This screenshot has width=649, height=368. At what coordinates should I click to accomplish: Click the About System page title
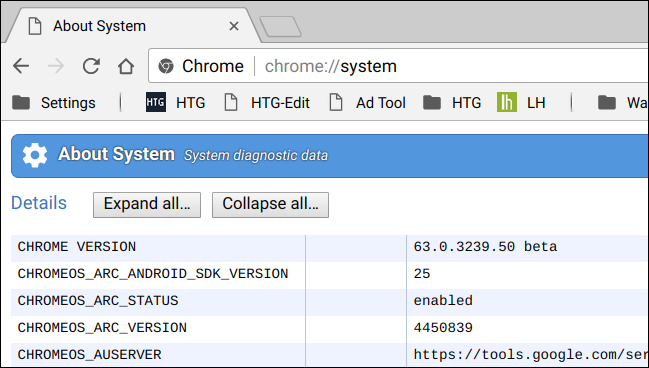(116, 154)
